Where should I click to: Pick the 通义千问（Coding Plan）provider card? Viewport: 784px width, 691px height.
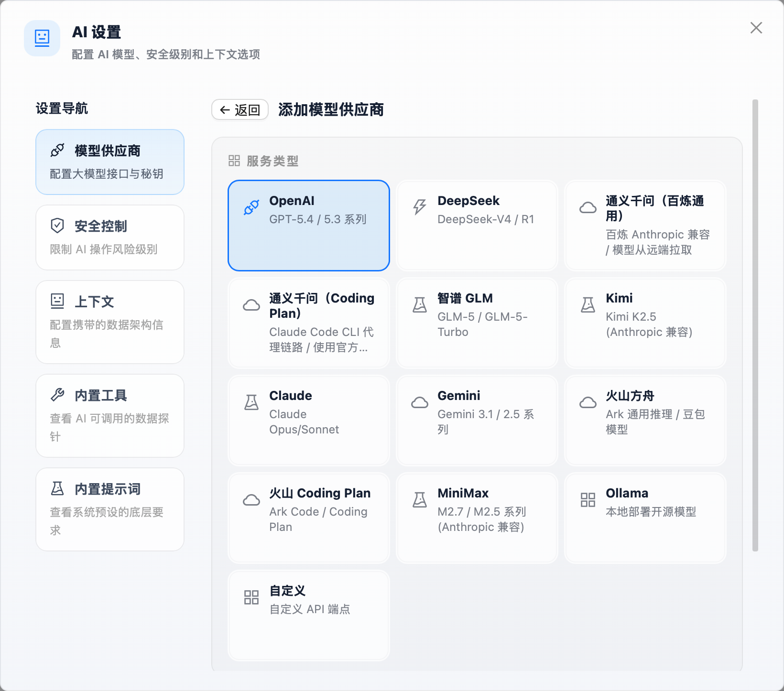click(x=309, y=323)
